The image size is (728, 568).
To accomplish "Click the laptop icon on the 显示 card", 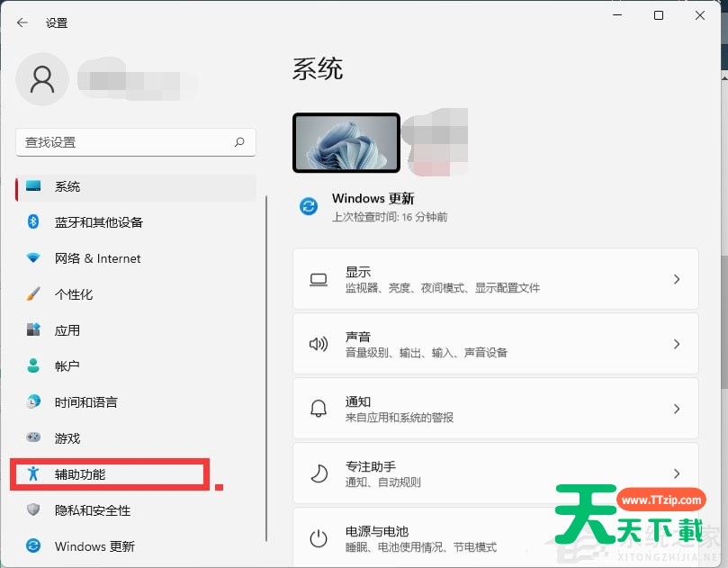I will pos(319,280).
